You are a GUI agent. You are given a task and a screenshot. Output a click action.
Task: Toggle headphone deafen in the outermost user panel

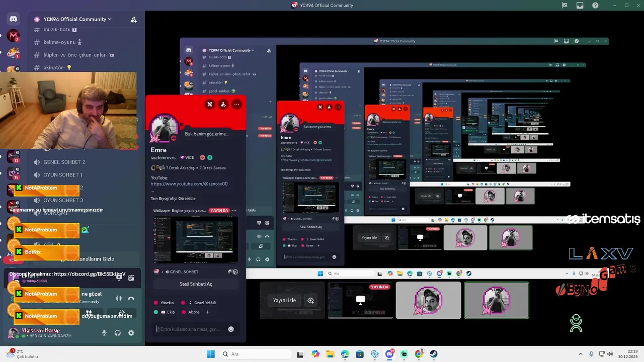118,333
